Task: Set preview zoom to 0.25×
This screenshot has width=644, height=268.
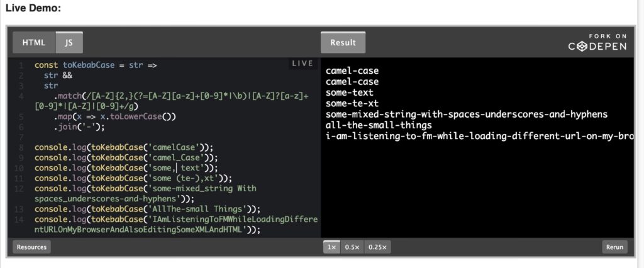Action: (377, 247)
